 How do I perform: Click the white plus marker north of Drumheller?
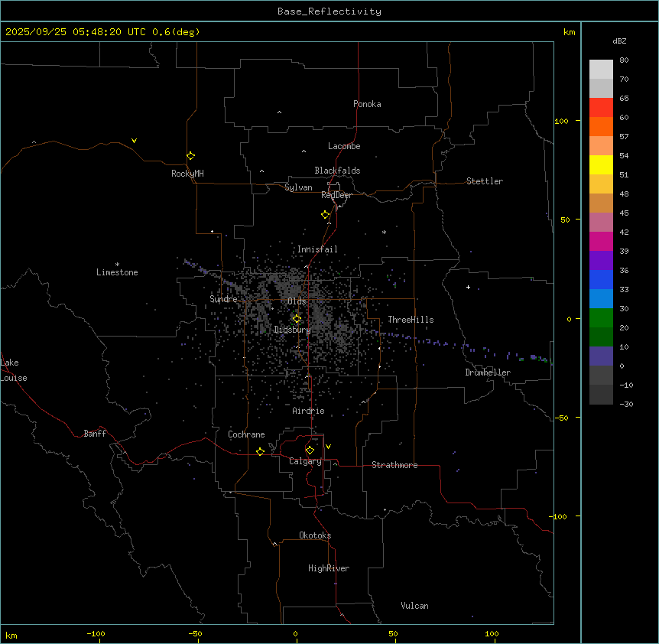click(x=468, y=287)
